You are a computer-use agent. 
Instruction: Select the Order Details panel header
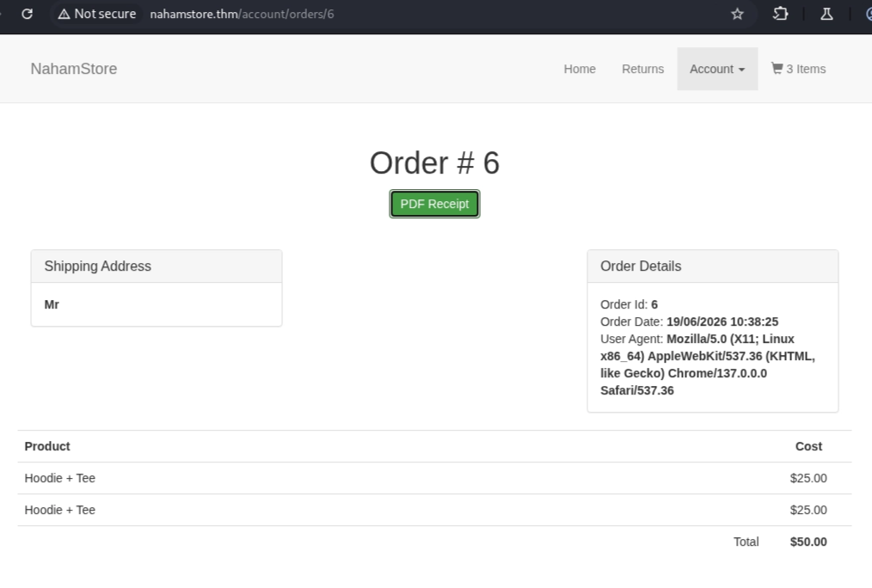[x=712, y=266]
